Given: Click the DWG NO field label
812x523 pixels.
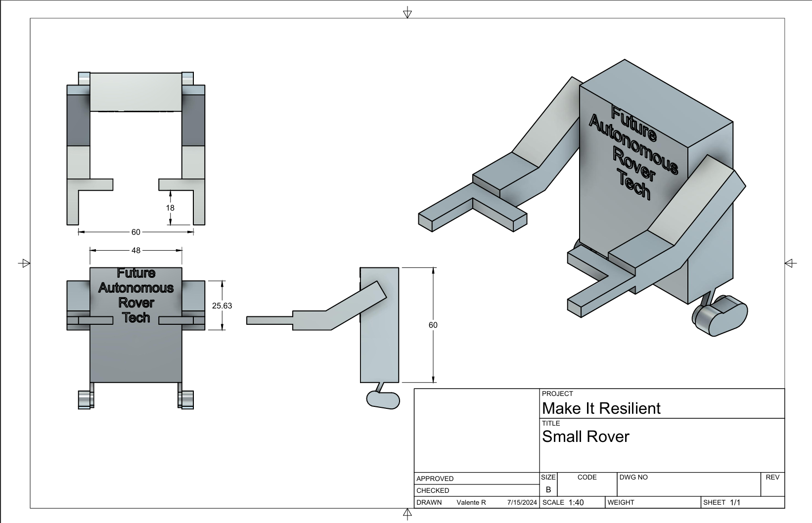Looking at the screenshot, I should [x=633, y=477].
